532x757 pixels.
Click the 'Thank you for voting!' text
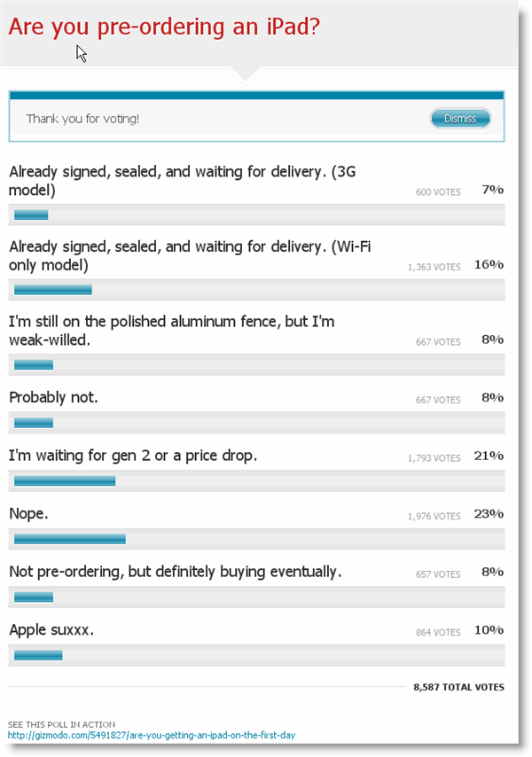82,119
